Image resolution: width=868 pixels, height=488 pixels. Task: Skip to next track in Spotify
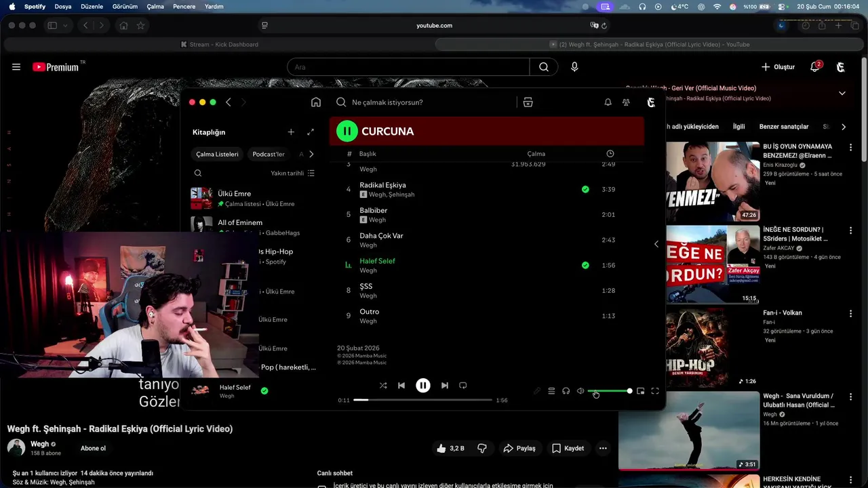pyautogui.click(x=444, y=386)
